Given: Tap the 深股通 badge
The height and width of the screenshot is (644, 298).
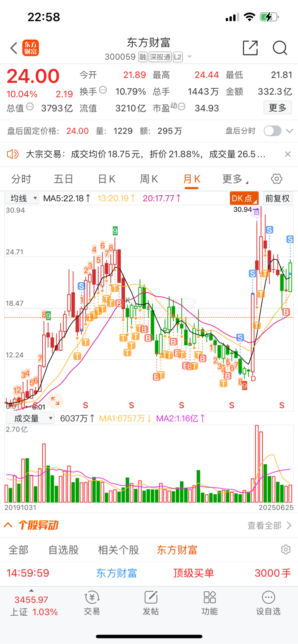Looking at the screenshot, I should [x=160, y=57].
